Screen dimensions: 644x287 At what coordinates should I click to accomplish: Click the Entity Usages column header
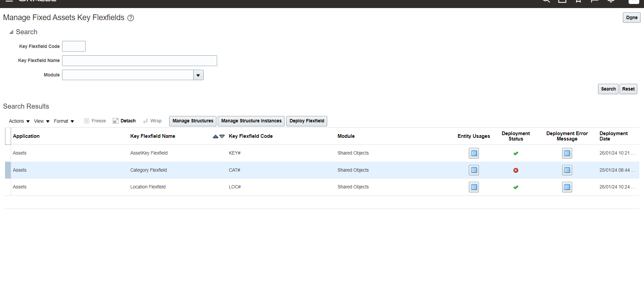tap(474, 136)
